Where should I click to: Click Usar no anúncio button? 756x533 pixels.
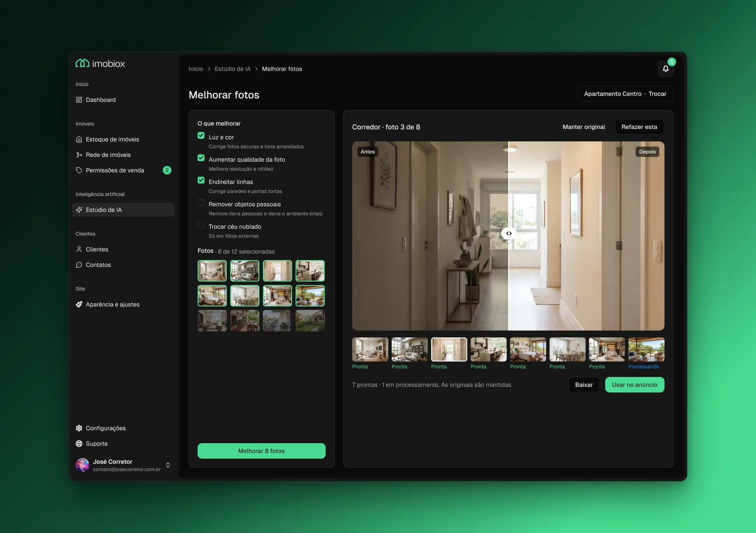coord(634,385)
